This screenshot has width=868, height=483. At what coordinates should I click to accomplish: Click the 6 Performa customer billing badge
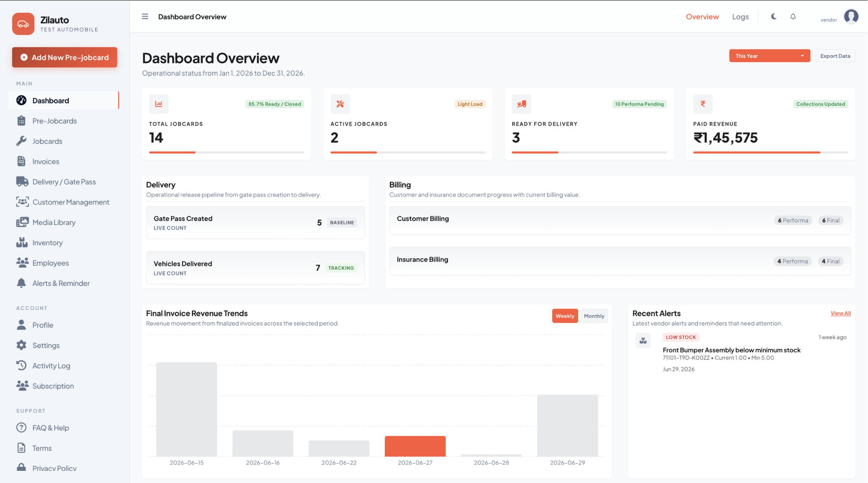point(793,220)
